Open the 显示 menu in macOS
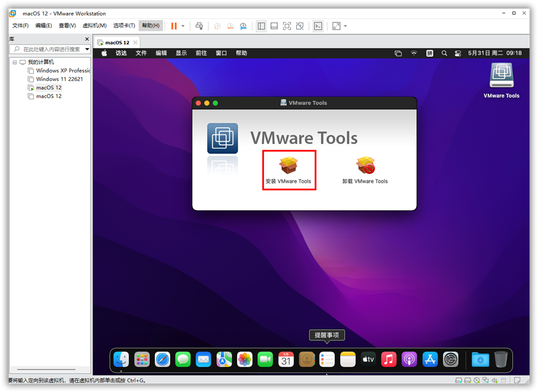This screenshot has height=392, width=538. click(x=181, y=53)
